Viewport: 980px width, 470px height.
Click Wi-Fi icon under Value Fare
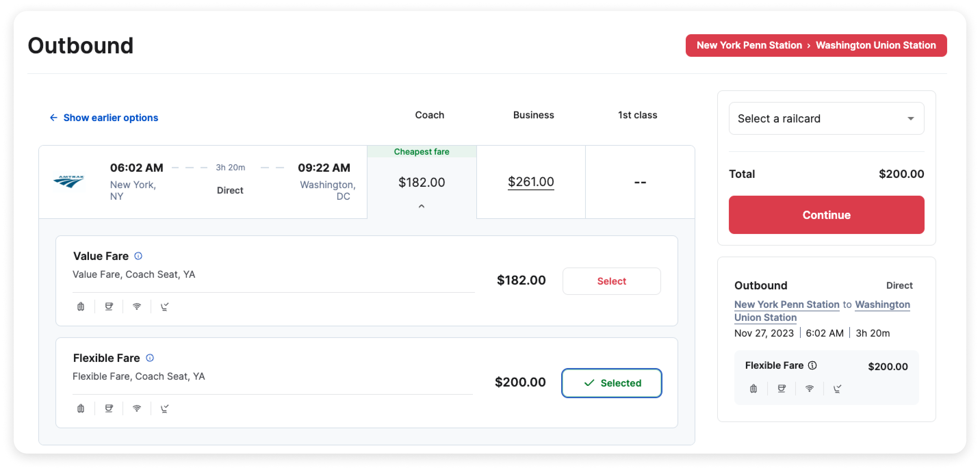[x=137, y=306]
